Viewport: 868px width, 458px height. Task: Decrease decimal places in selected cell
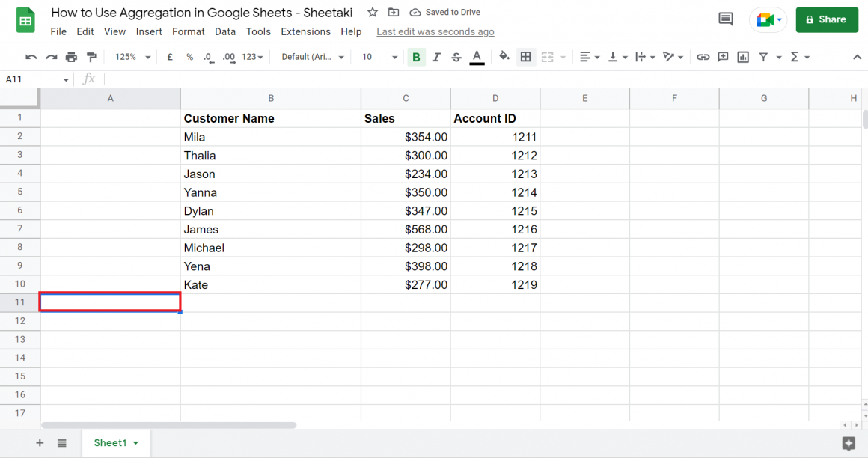209,57
